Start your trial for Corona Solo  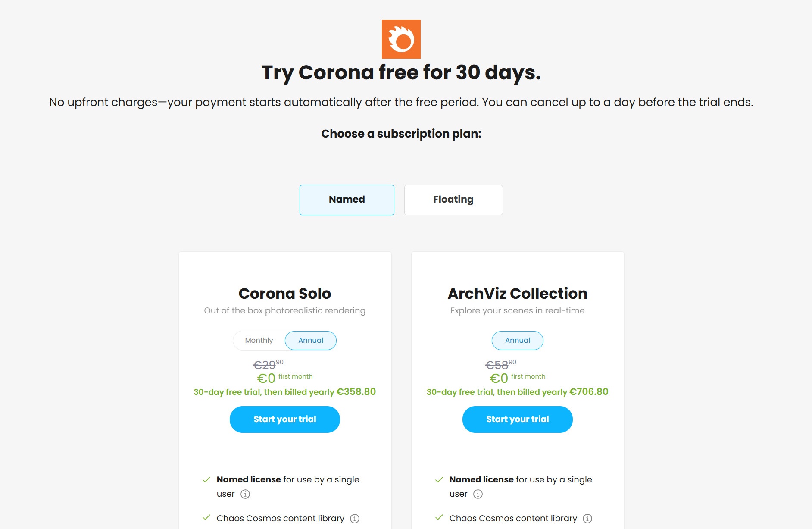click(x=285, y=419)
